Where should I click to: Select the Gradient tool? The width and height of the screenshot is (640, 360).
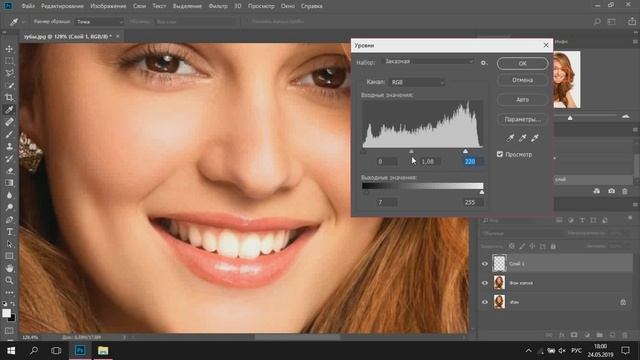[9, 183]
